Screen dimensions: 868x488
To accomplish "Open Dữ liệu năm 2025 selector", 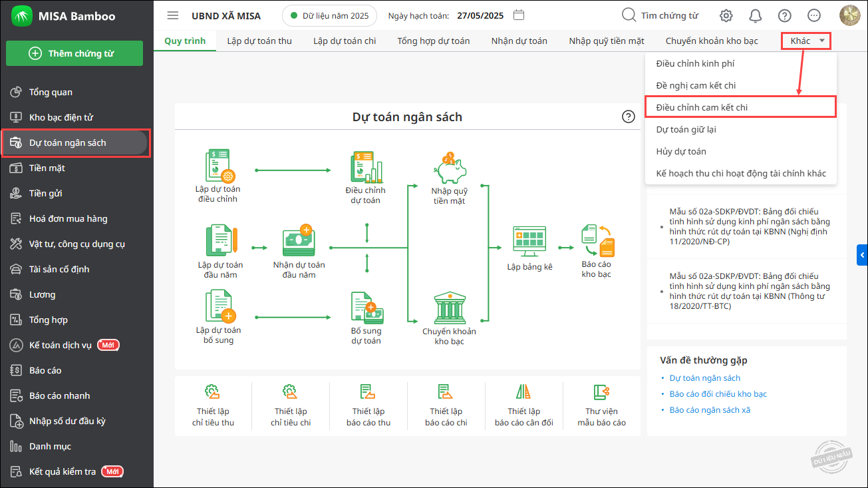I will pos(329,15).
